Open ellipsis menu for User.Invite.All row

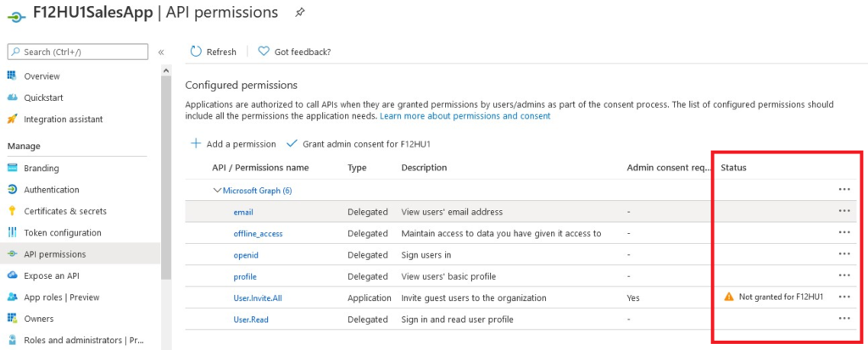pyautogui.click(x=844, y=297)
